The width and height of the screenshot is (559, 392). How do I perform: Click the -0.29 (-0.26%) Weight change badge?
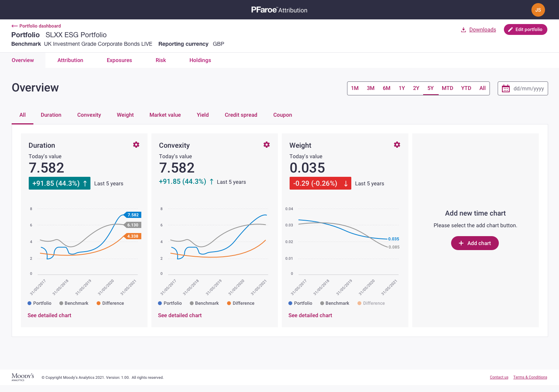[320, 183]
